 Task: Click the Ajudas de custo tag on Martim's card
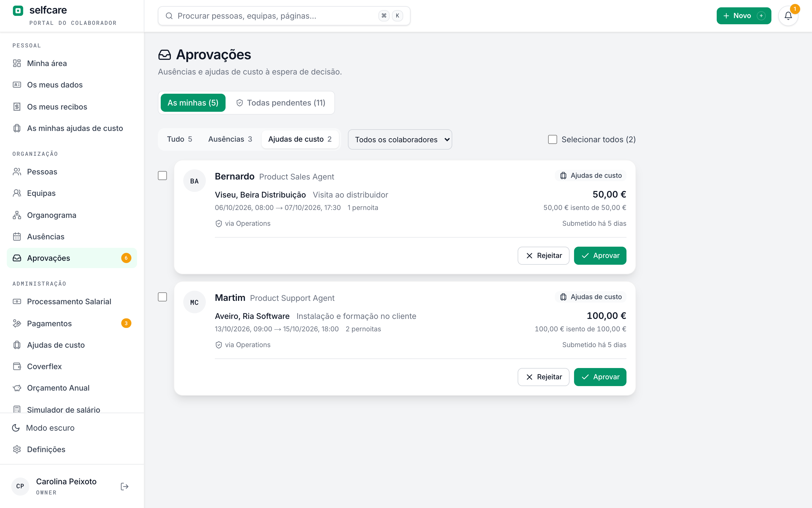click(591, 297)
